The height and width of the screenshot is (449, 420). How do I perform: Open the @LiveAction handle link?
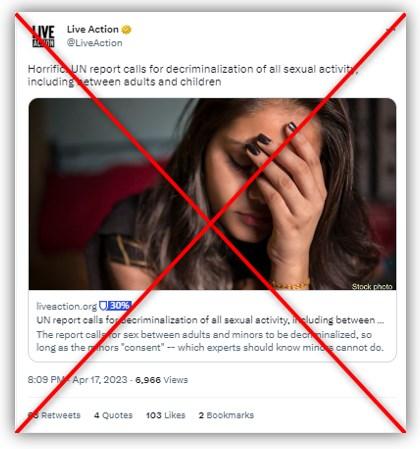[x=95, y=43]
